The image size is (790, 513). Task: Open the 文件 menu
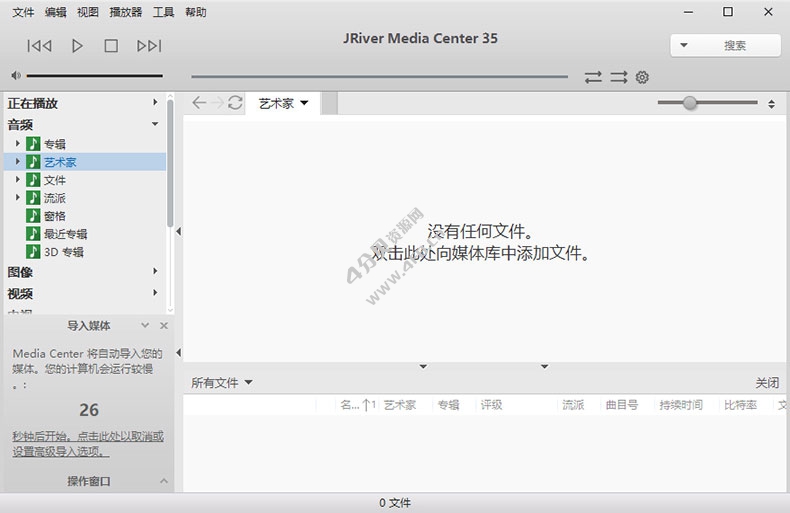23,12
